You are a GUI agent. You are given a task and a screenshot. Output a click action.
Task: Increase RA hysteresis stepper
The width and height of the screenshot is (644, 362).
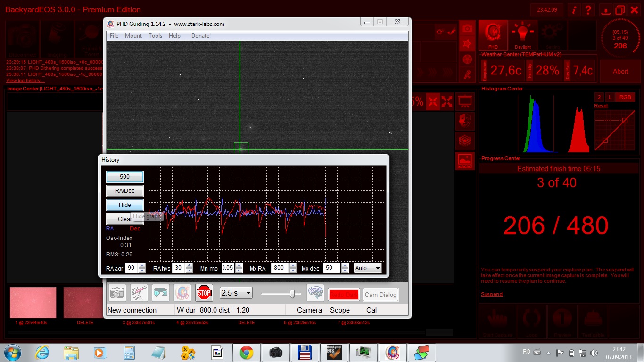[x=189, y=265]
